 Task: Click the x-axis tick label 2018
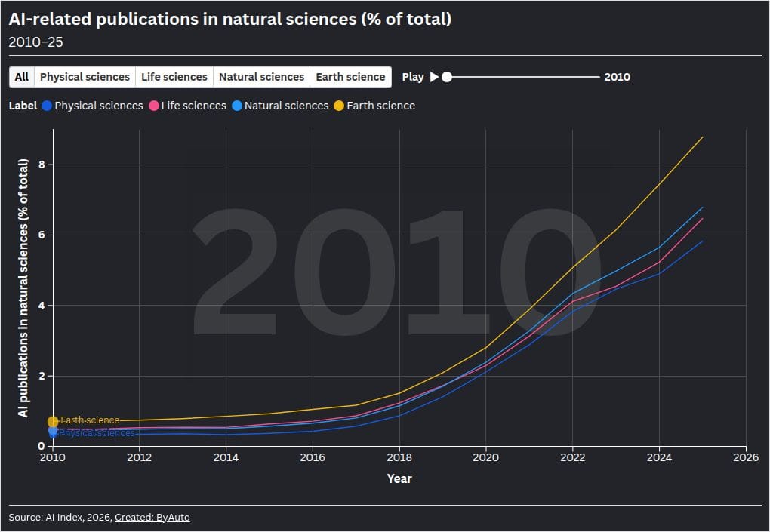coord(399,457)
